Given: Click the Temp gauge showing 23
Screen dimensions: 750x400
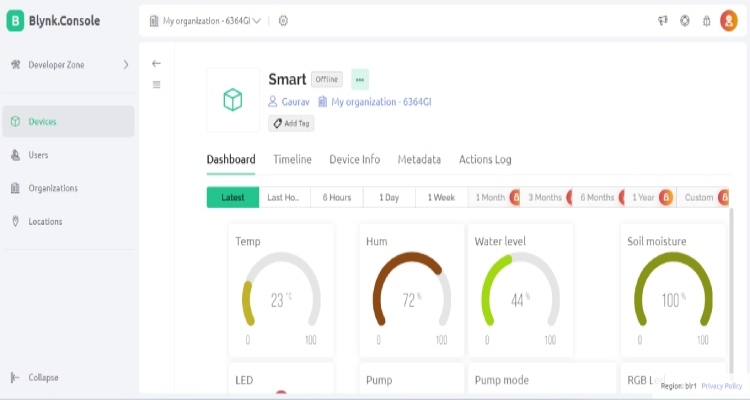Looking at the screenshot, I should (281, 290).
